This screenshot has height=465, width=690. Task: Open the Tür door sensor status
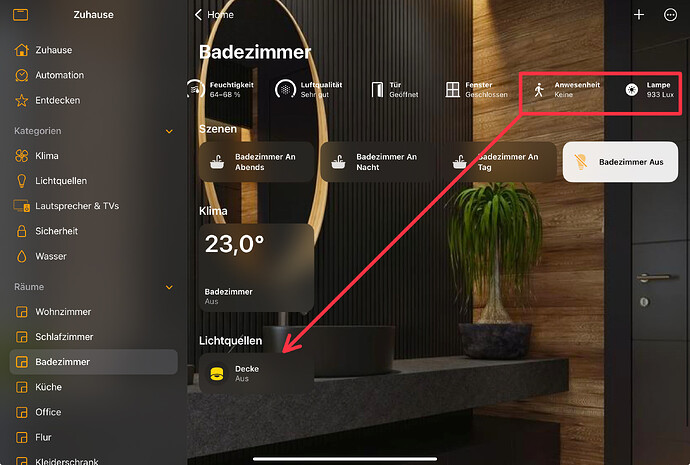click(395, 89)
